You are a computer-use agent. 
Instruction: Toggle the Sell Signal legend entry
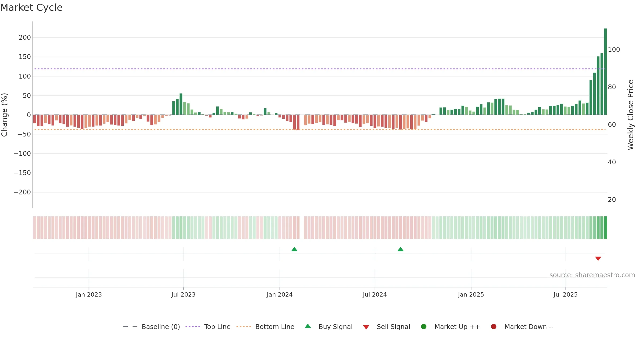(386, 327)
